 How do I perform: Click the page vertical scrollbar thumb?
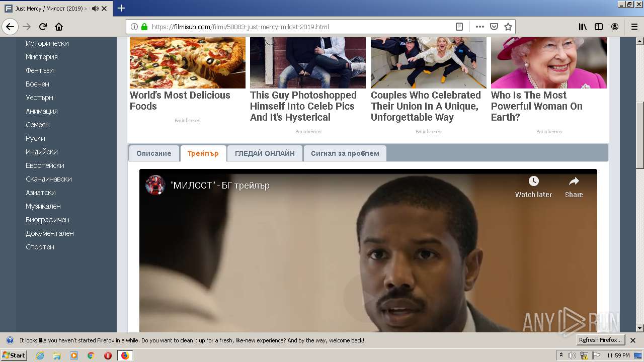[639, 135]
